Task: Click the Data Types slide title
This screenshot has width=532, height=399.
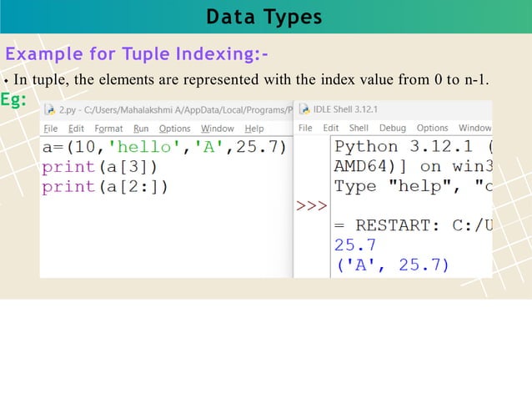Action: (264, 17)
